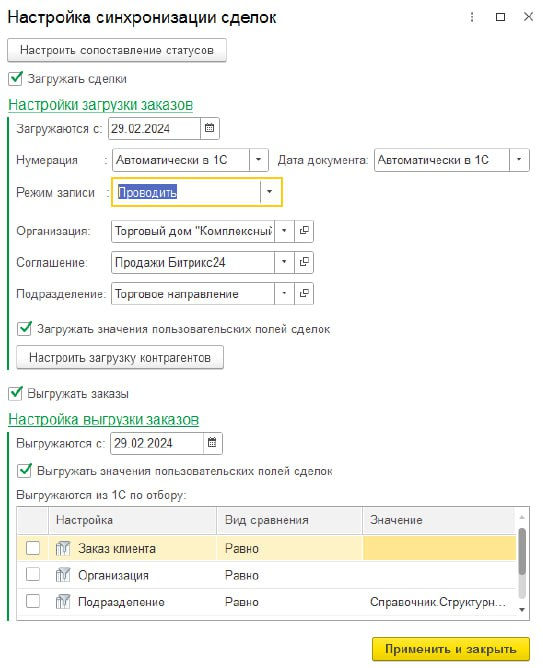Click the Выгружаются с date field
The image size is (543, 668).
tap(157, 443)
